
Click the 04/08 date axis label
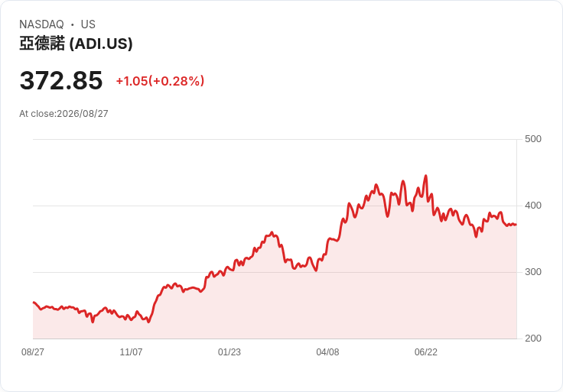click(327, 352)
